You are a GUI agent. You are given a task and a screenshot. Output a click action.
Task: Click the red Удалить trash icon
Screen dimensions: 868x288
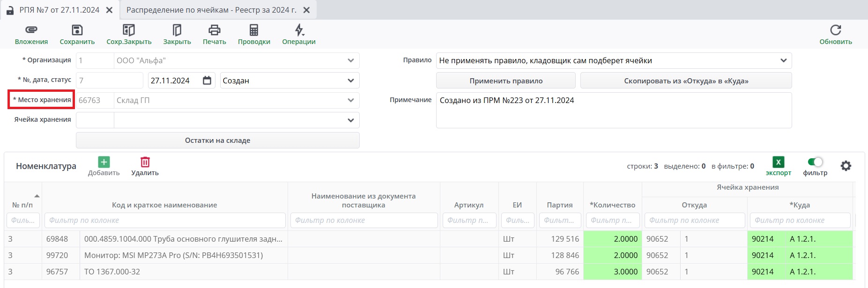click(x=145, y=162)
